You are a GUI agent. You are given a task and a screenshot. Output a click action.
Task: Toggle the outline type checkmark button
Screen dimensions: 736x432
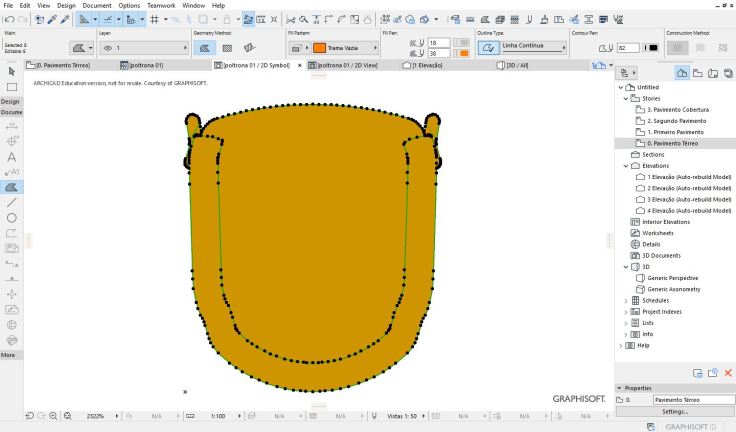[489, 48]
